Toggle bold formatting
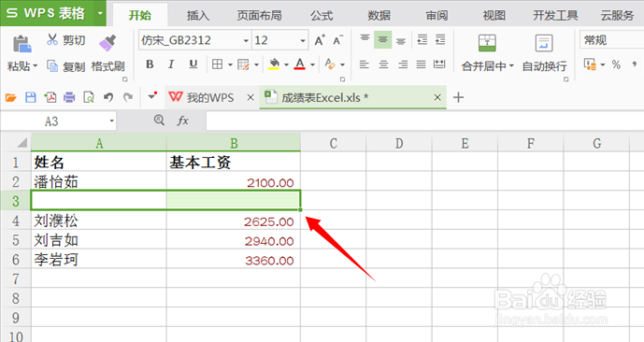This screenshot has height=342, width=644. pos(150,64)
